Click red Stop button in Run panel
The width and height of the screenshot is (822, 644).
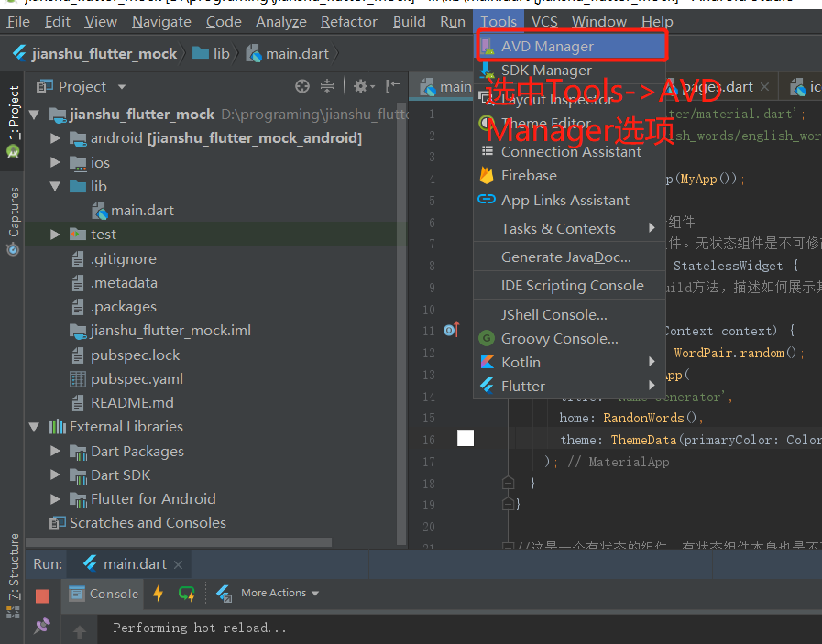(x=42, y=595)
